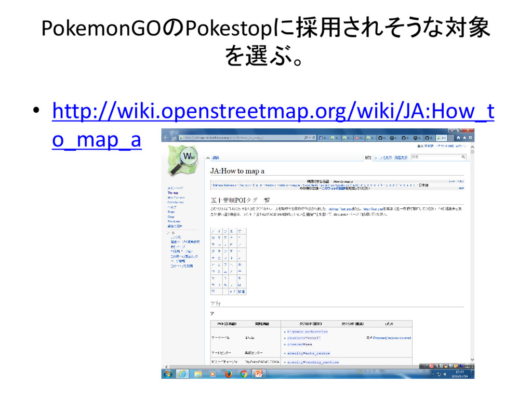Click 'Map Features' sidebar link
Viewport: 532px width, 399px height.
point(176,197)
